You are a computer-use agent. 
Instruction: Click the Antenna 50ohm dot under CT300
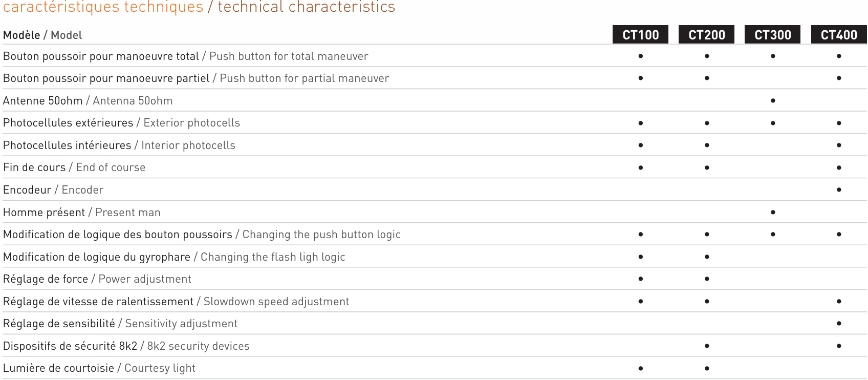tap(773, 101)
